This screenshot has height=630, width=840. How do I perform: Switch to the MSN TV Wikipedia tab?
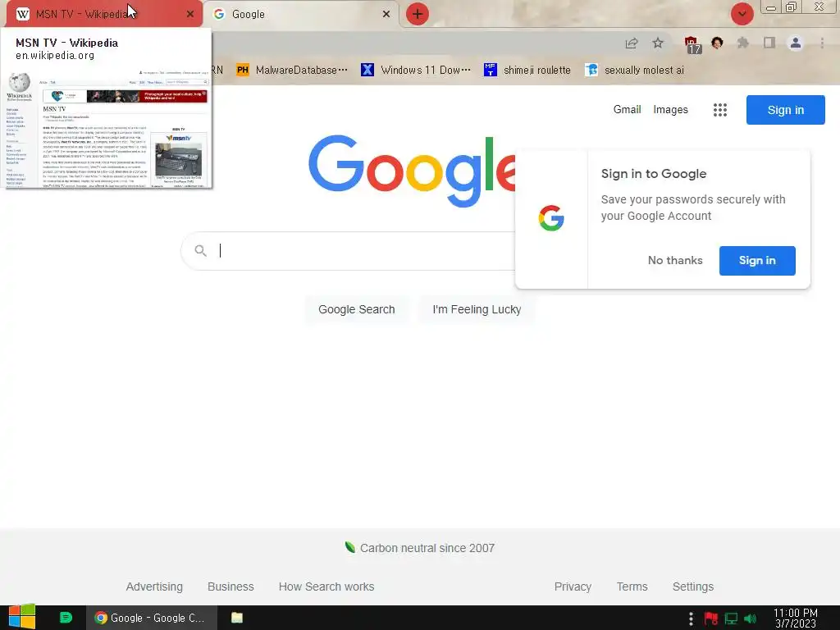pos(104,14)
